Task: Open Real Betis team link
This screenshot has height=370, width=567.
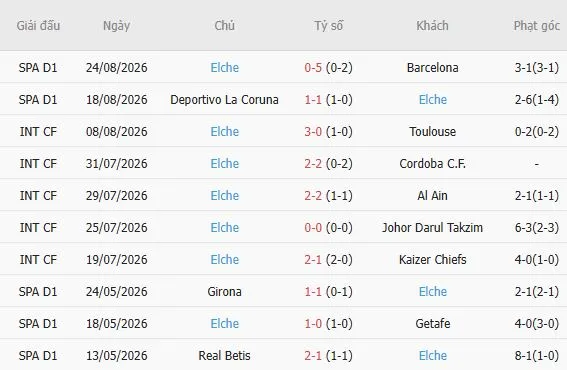Action: pos(225,356)
